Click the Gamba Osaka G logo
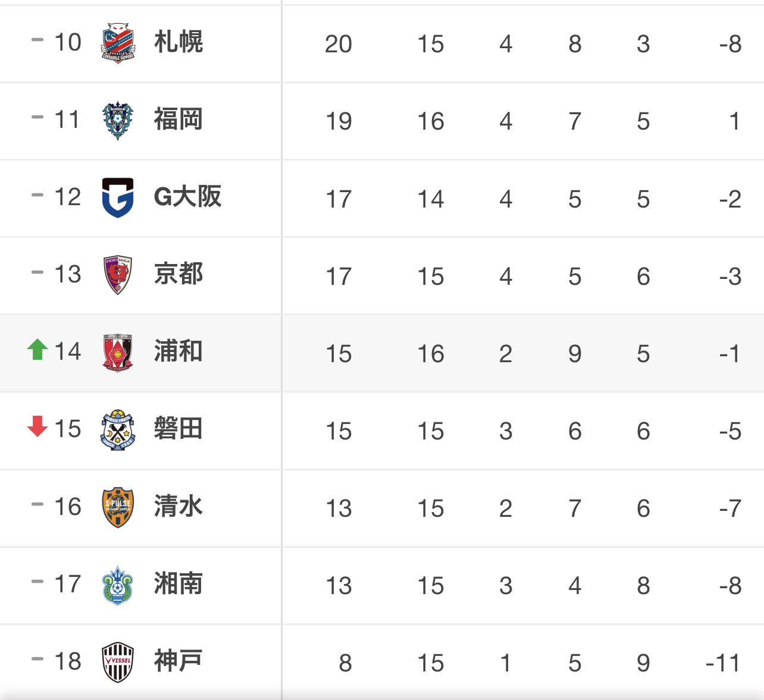764x700 pixels. pyautogui.click(x=118, y=197)
